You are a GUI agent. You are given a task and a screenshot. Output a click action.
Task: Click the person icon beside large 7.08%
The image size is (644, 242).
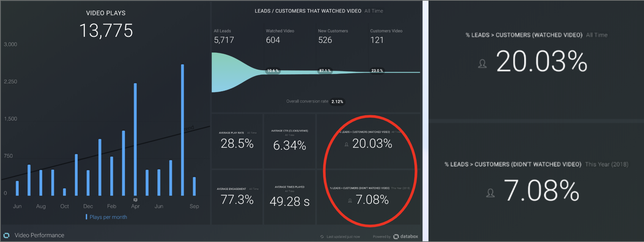tap(490, 193)
